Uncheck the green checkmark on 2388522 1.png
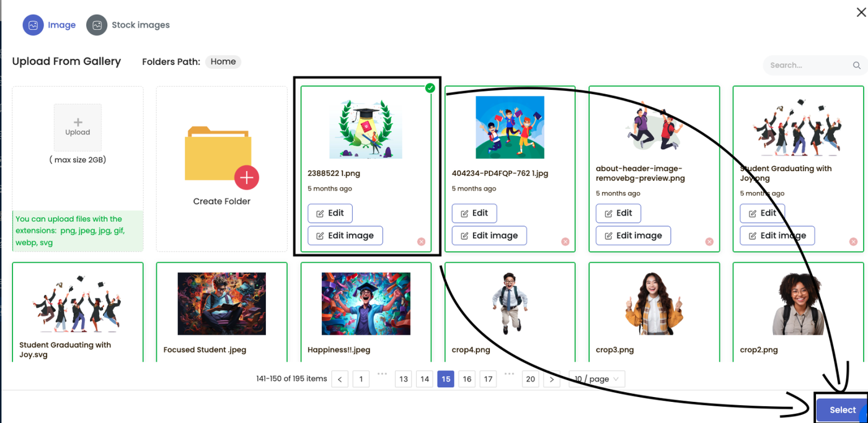Screen dimensions: 868x423 pos(430,88)
